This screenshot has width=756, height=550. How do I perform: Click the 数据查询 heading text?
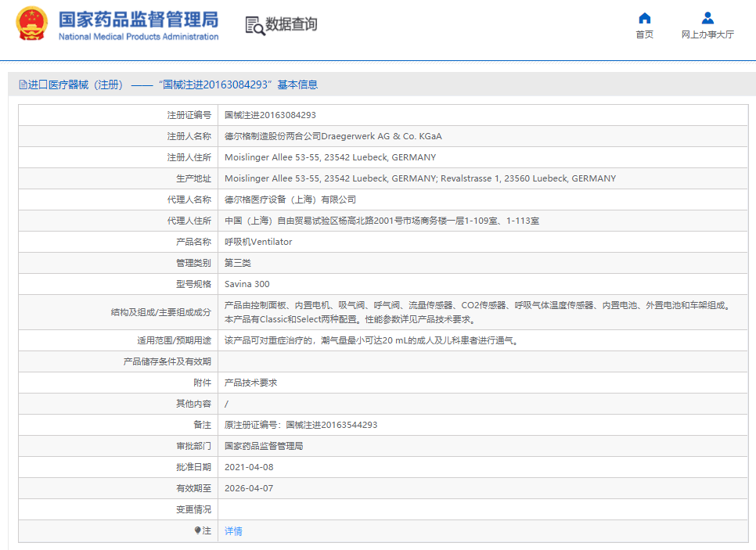click(x=291, y=25)
